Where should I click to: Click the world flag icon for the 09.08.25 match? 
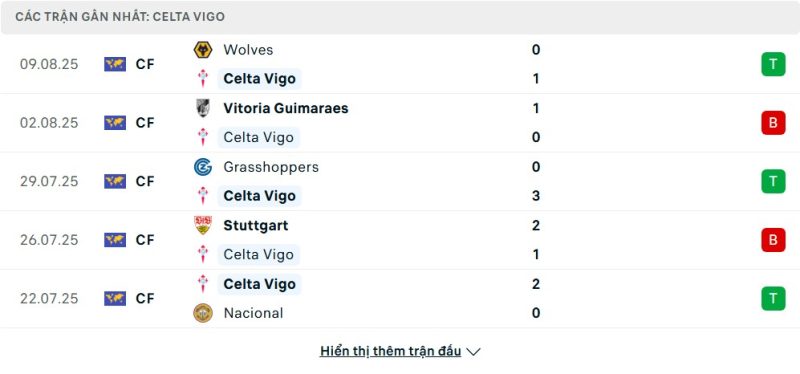point(115,64)
